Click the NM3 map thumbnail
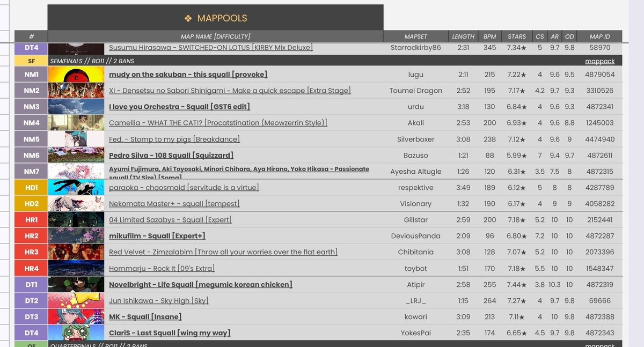The width and height of the screenshot is (644, 347). 76,107
